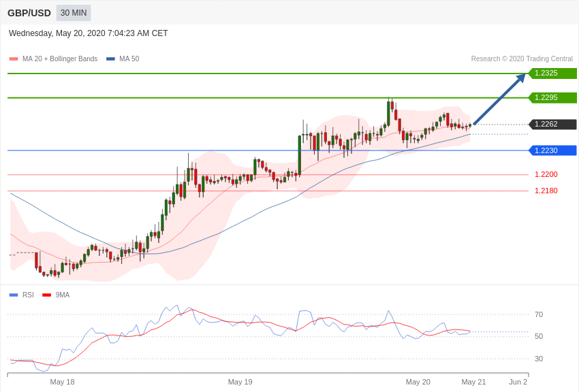The image size is (579, 392).
Task: Click the 1.2325 resistance price tag
Action: tap(553, 73)
